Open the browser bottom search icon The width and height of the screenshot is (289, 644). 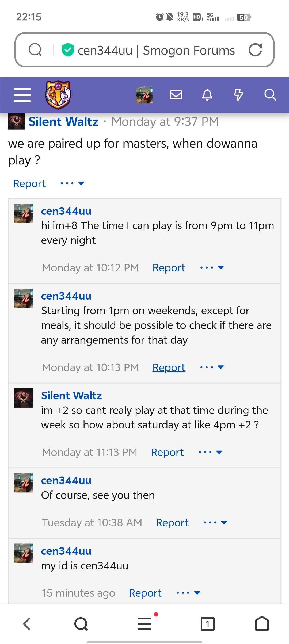coord(81,624)
